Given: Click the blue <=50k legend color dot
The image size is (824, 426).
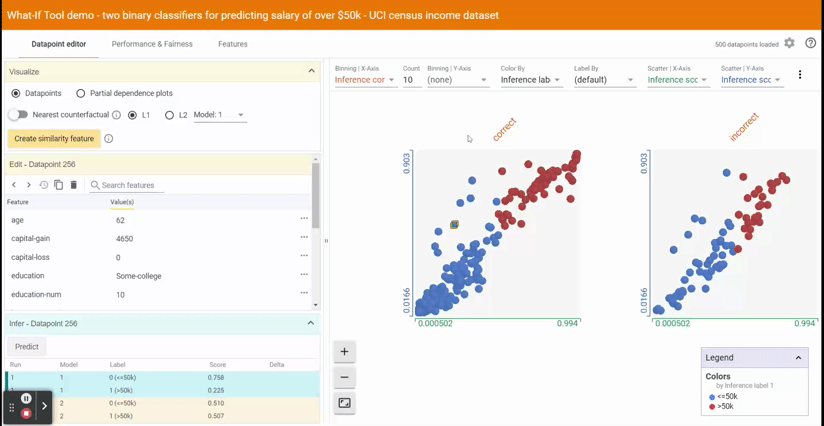Looking at the screenshot, I should tap(712, 398).
